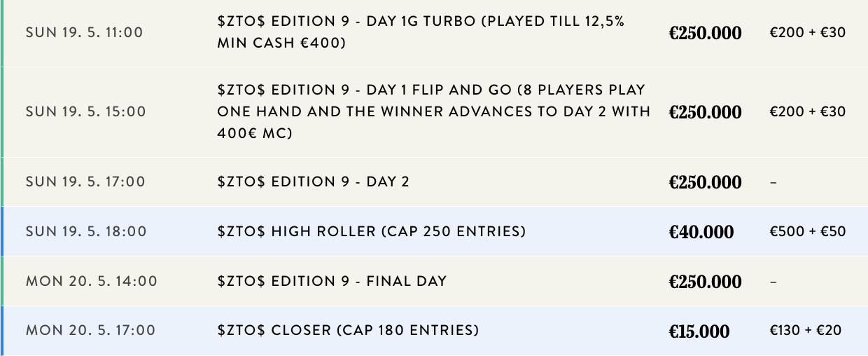Click the €15.000 Closer prize pool
Screen dimensions: 868x356
point(699,331)
